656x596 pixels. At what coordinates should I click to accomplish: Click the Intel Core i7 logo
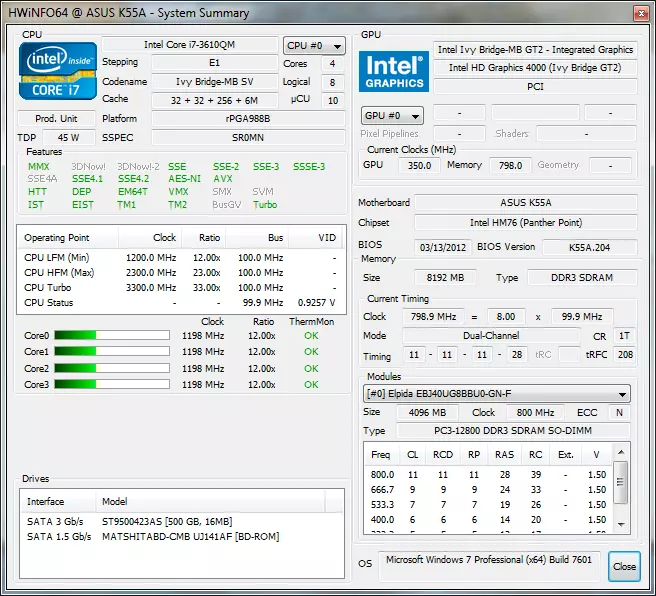point(58,71)
